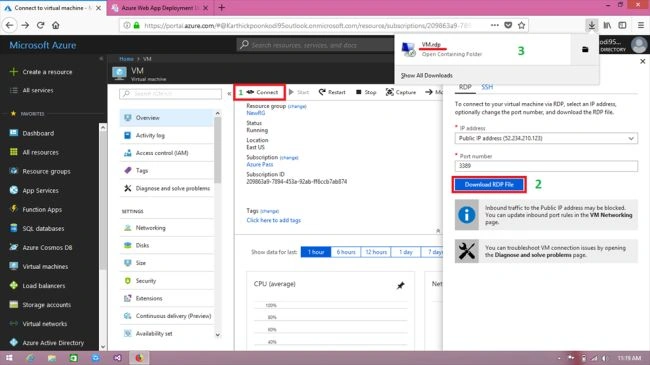
Task: Open Function Apps lightning icon
Action: (14, 209)
